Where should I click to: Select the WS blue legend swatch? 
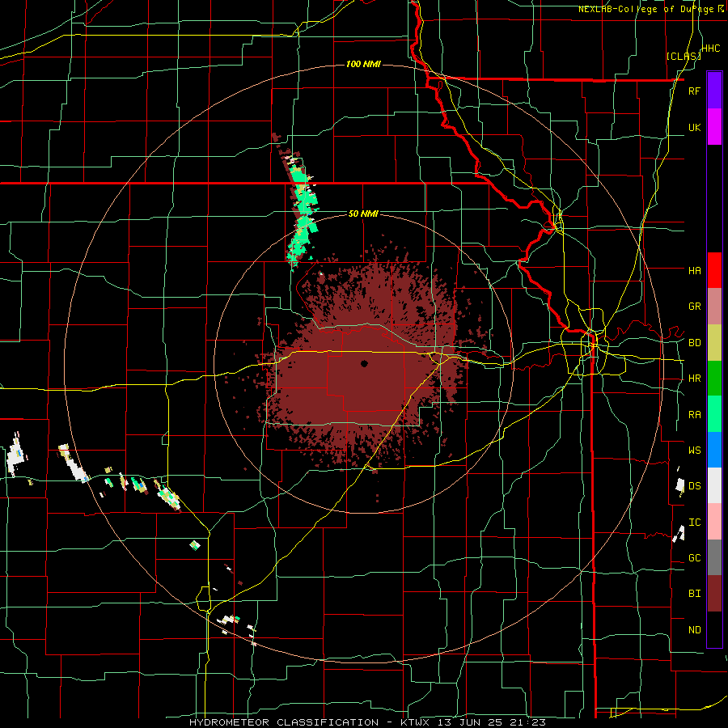(714, 450)
